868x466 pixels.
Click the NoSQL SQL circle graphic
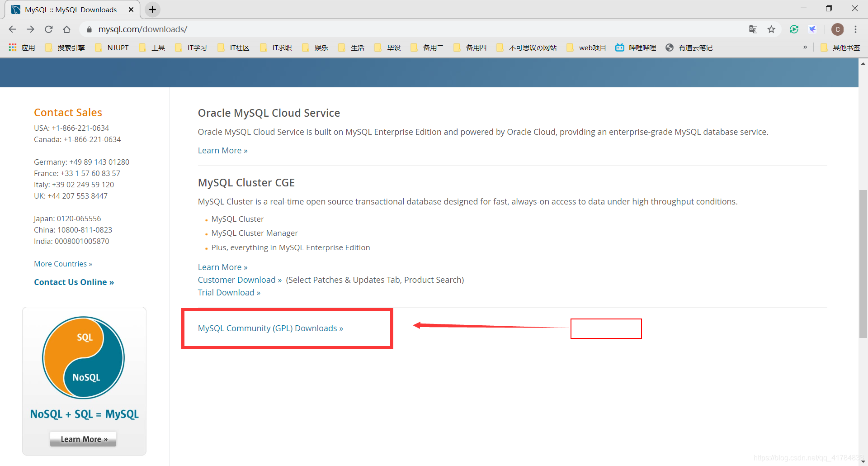point(84,357)
